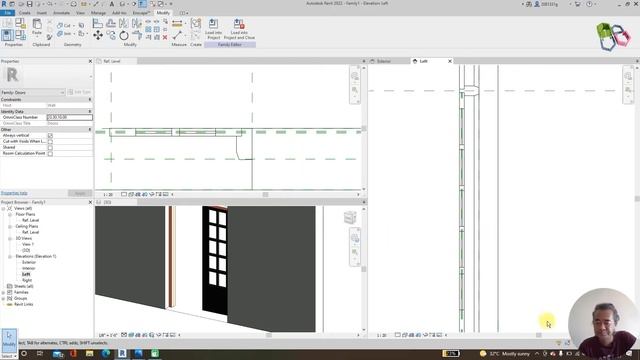The height and width of the screenshot is (360, 640).
Task: Collapse the Ceiling Plans tree node
Action: (10, 227)
